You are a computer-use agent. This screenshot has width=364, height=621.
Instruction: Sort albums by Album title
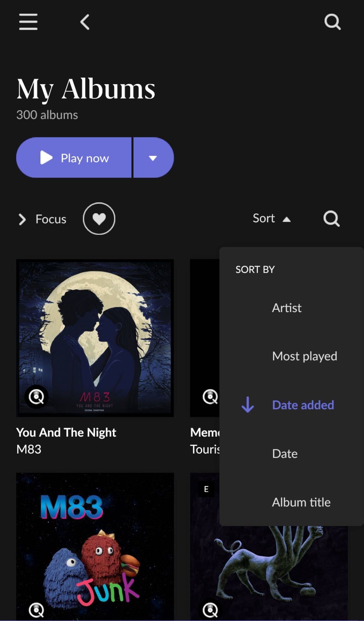[301, 502]
